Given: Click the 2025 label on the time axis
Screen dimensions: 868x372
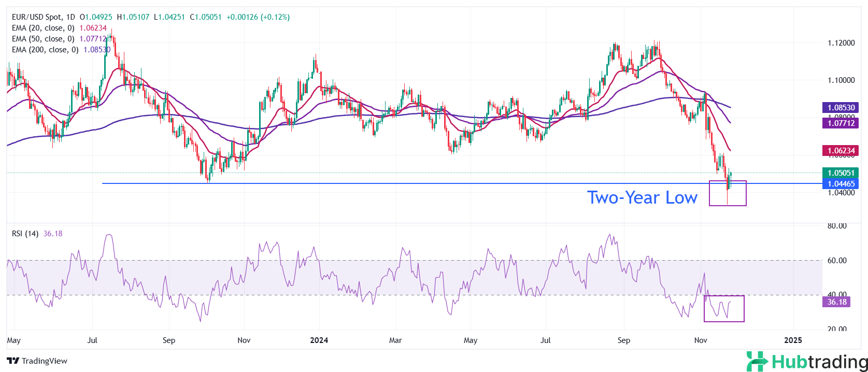Looking at the screenshot, I should pos(793,340).
